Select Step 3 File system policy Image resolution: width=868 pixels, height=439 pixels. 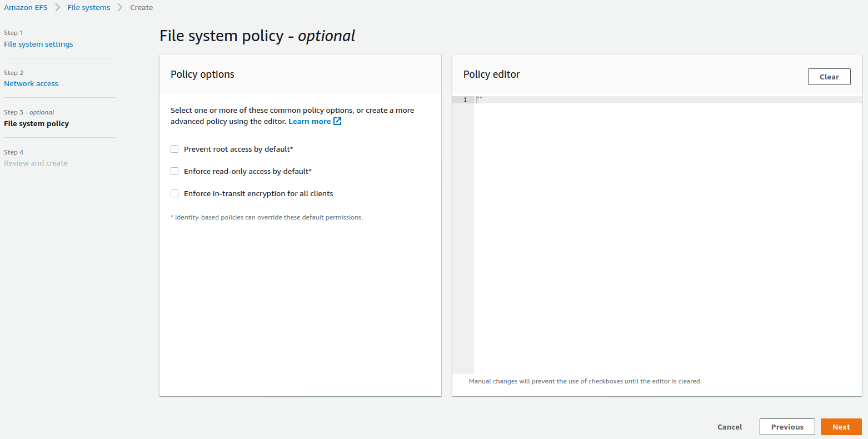pos(36,123)
